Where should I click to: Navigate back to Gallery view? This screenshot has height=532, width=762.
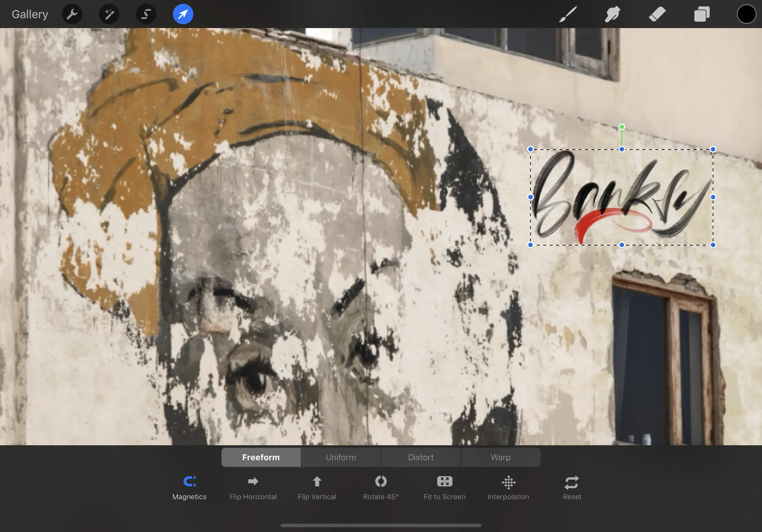coord(30,14)
